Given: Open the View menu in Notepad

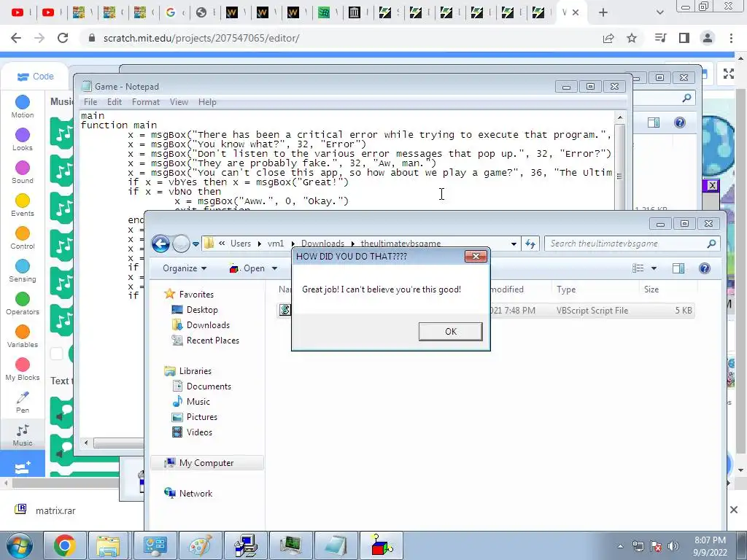Looking at the screenshot, I should (x=179, y=102).
